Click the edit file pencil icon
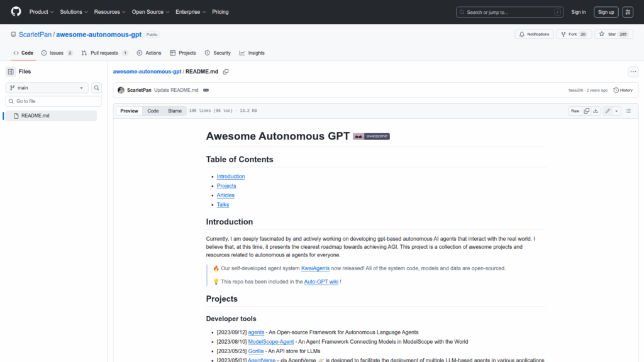The width and height of the screenshot is (644, 362). 608,111
